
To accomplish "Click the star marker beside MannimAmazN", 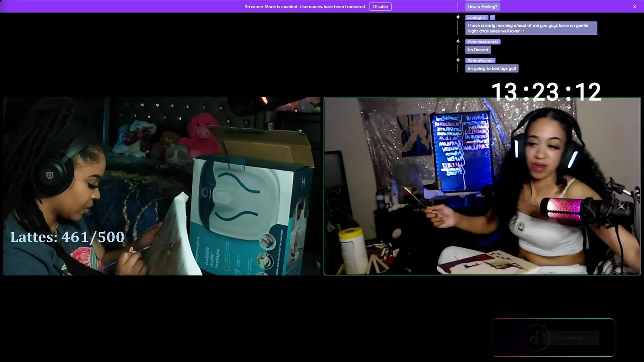I will tap(458, 41).
